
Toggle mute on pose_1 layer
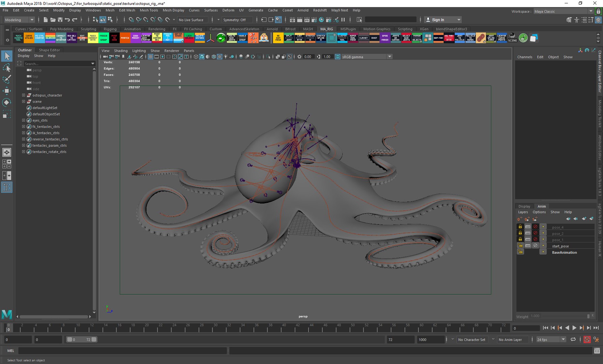pyautogui.click(x=535, y=240)
